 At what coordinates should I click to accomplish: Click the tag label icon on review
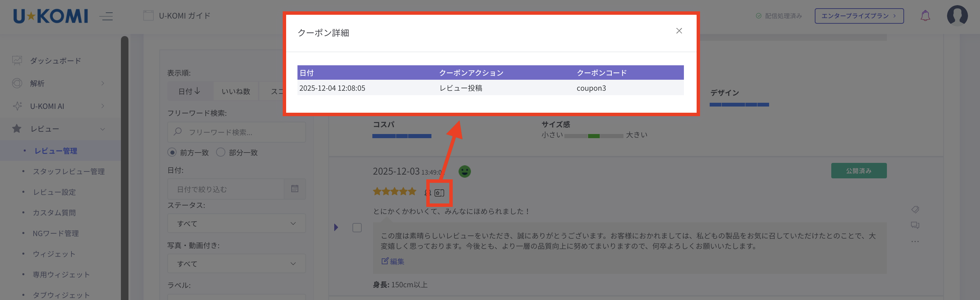click(915, 209)
